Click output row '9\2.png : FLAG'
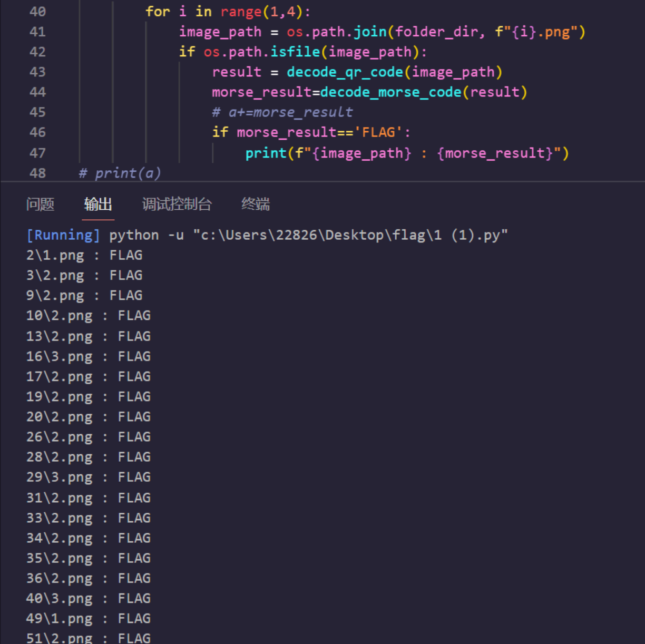Viewport: 645px width, 644px height. point(84,295)
